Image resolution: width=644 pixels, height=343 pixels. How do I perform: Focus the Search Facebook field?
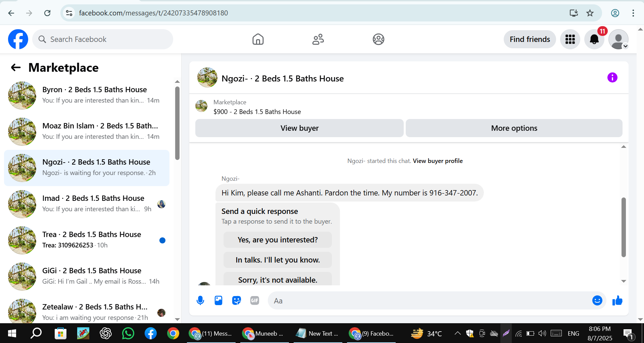click(103, 39)
